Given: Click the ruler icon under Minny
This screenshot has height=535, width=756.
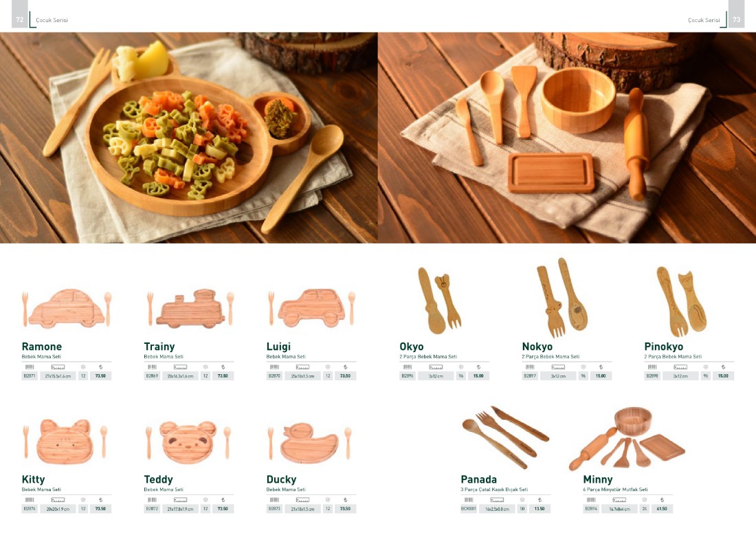Looking at the screenshot, I should click(x=619, y=500).
